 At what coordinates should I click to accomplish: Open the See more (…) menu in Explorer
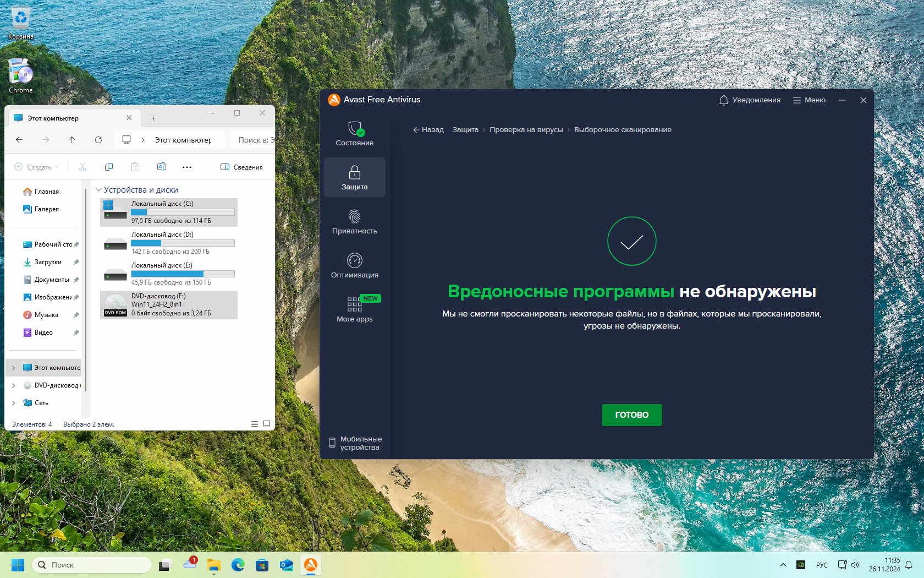pyautogui.click(x=187, y=167)
